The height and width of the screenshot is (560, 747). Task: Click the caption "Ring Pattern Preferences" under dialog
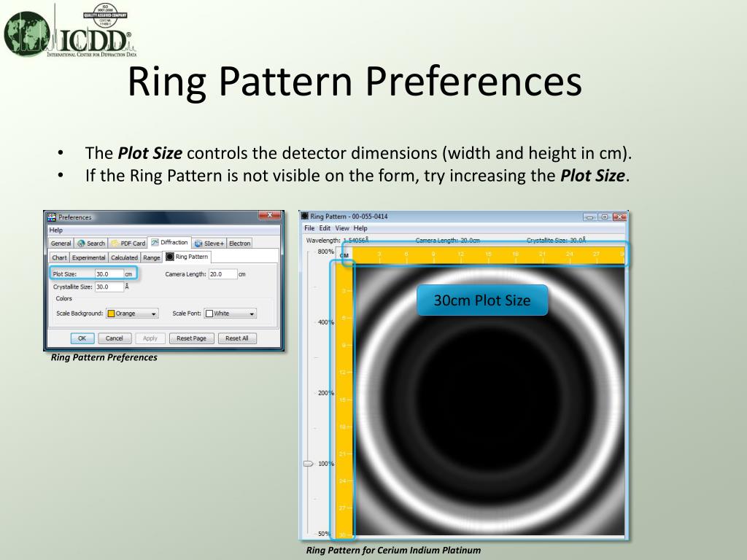(x=104, y=357)
